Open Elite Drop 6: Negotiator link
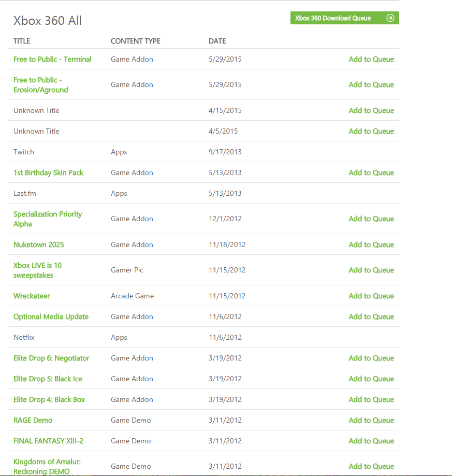The width and height of the screenshot is (452, 476). click(x=51, y=358)
